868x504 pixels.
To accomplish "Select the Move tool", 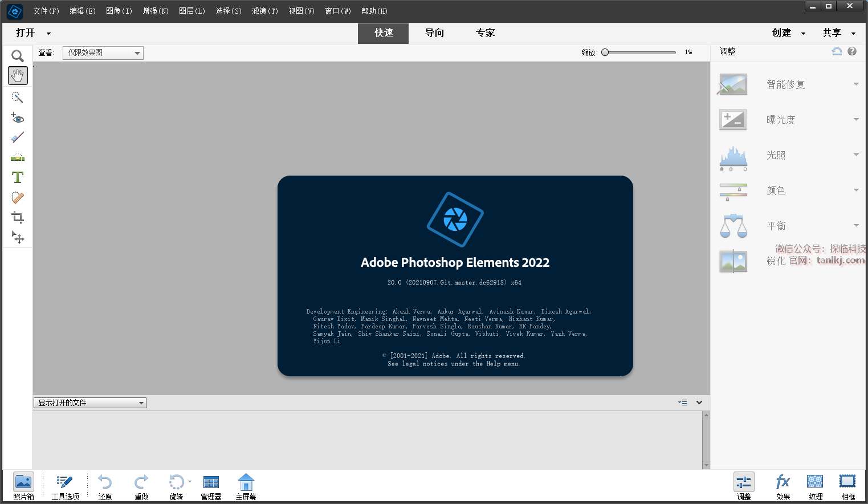I will click(x=18, y=237).
